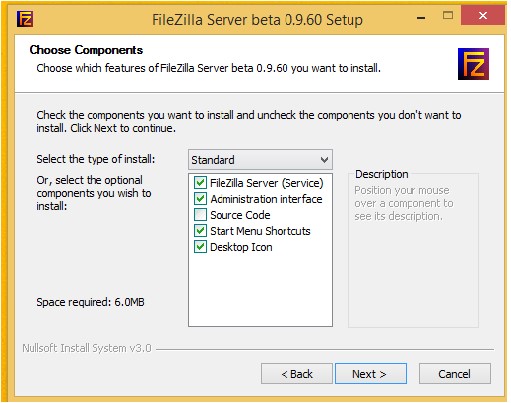
Task: Select the FileZilla Server (Service) label
Action: pyautogui.click(x=267, y=183)
